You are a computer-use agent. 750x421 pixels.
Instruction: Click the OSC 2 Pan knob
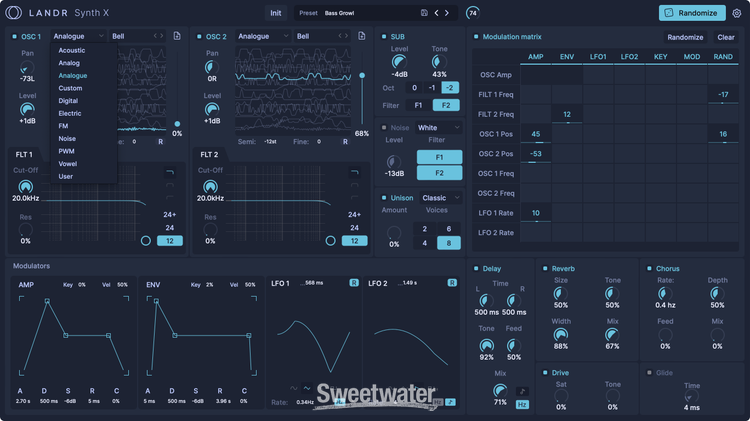point(212,67)
